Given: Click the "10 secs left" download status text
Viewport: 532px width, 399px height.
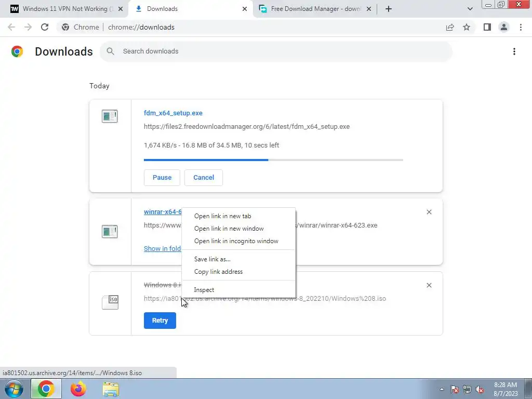Looking at the screenshot, I should [x=262, y=145].
